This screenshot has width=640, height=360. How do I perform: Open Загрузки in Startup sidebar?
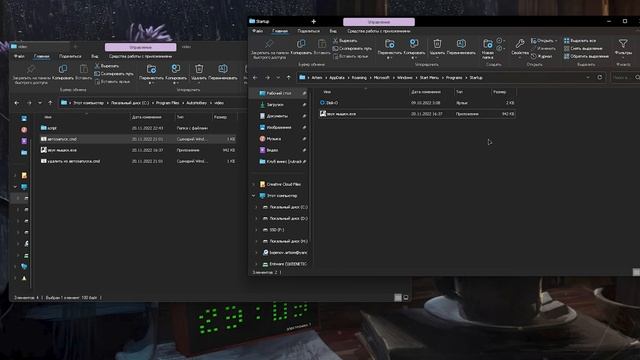point(275,105)
